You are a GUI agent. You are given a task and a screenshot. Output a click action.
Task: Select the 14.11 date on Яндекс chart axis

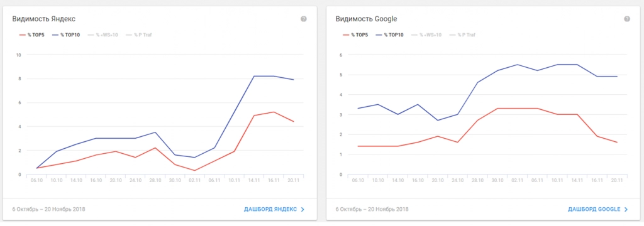pos(255,180)
